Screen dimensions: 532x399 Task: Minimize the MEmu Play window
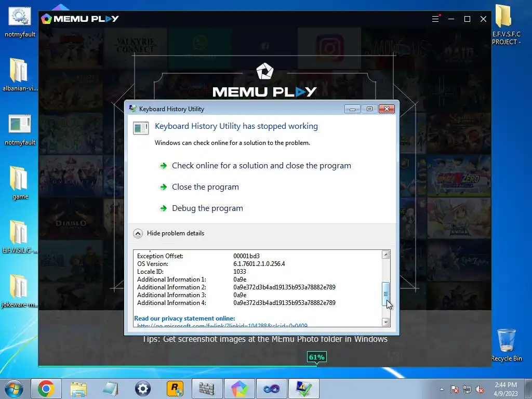pyautogui.click(x=451, y=19)
